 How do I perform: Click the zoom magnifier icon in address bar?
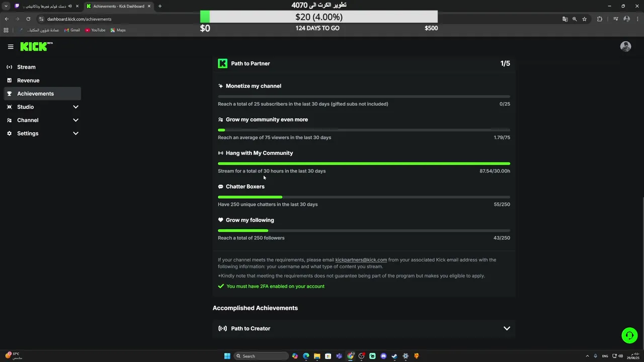[x=575, y=19]
